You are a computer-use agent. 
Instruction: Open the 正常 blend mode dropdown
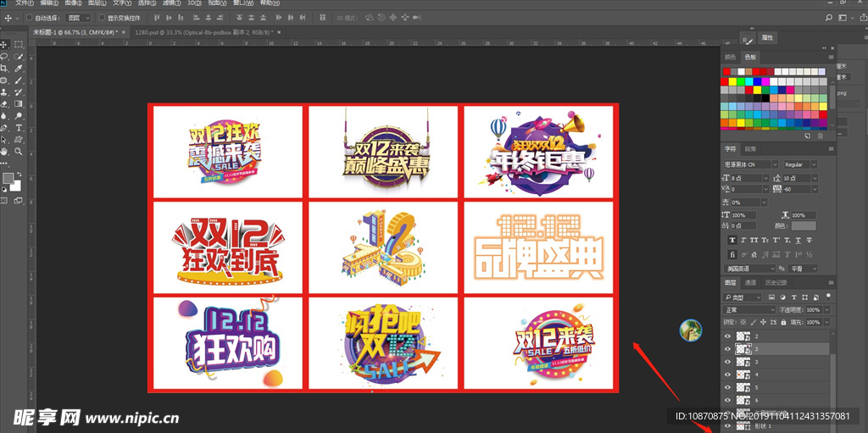(x=748, y=310)
